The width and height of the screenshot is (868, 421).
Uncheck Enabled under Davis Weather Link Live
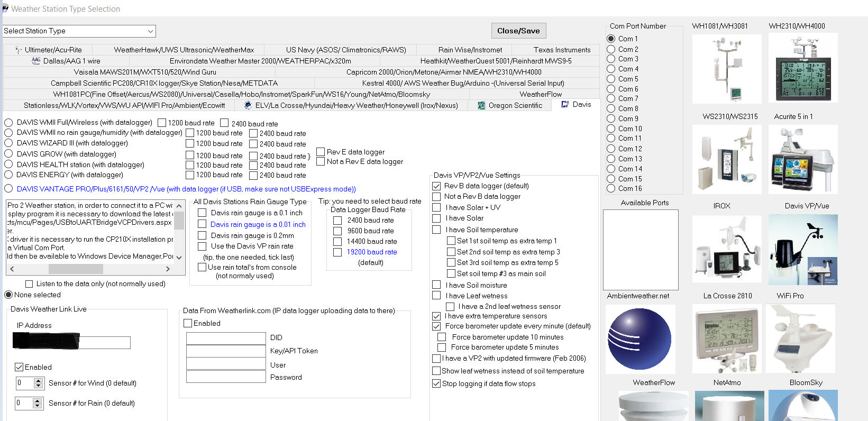pos(19,367)
